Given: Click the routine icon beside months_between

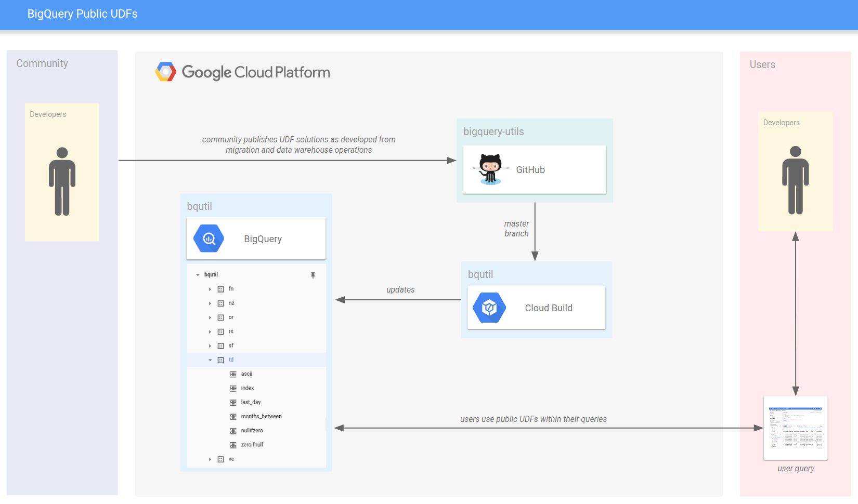Looking at the screenshot, I should [233, 417].
